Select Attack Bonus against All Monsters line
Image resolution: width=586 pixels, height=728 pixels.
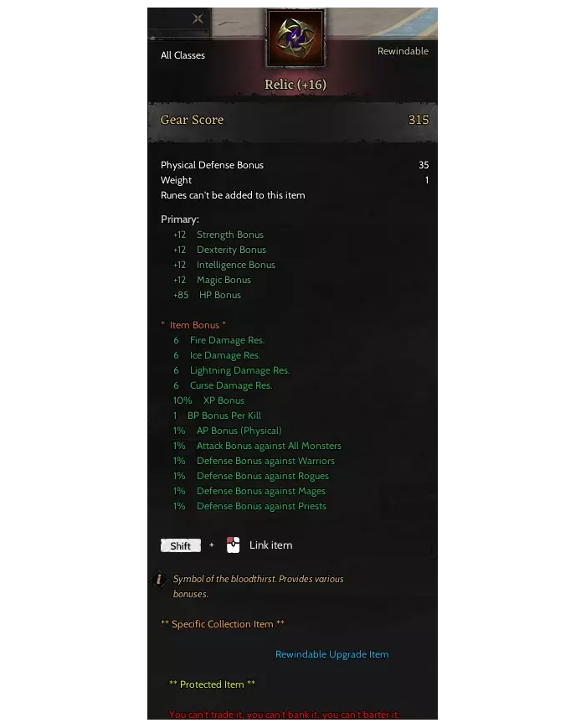point(257,446)
